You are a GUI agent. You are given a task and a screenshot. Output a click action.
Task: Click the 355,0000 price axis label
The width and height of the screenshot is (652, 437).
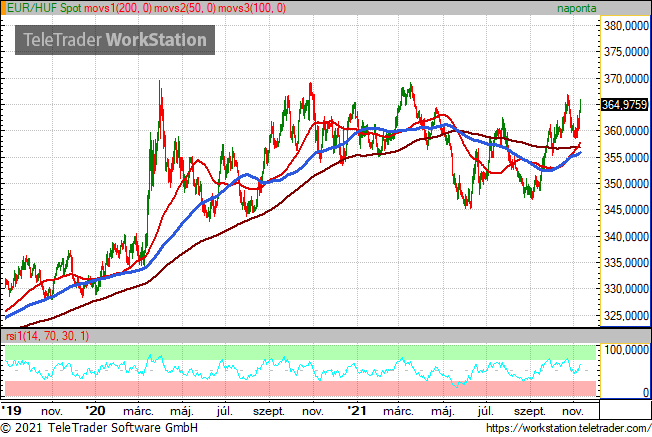tap(626, 158)
